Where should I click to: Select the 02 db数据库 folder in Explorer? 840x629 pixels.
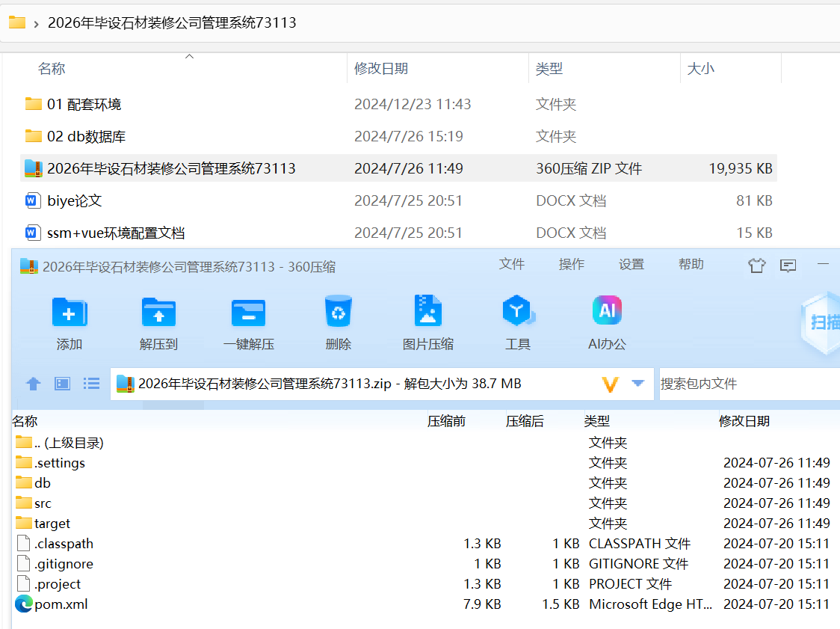(75, 136)
